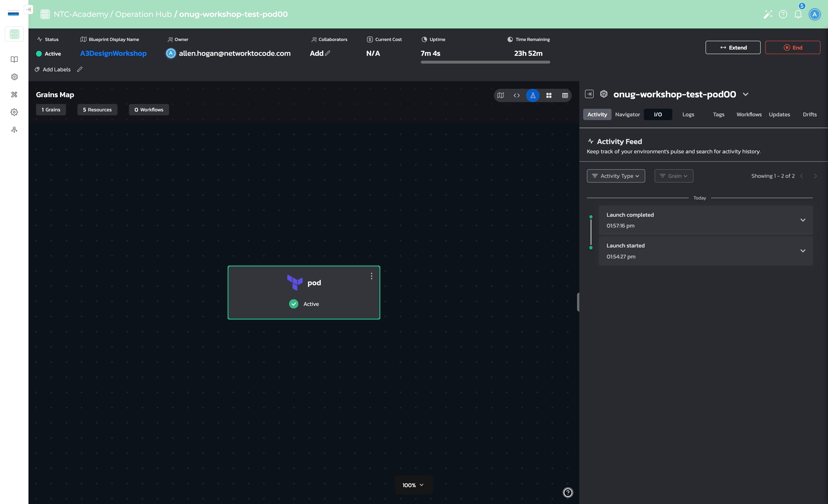Open the 100% zoom level dropdown
Viewport: 828px width, 504px height.
click(x=413, y=485)
